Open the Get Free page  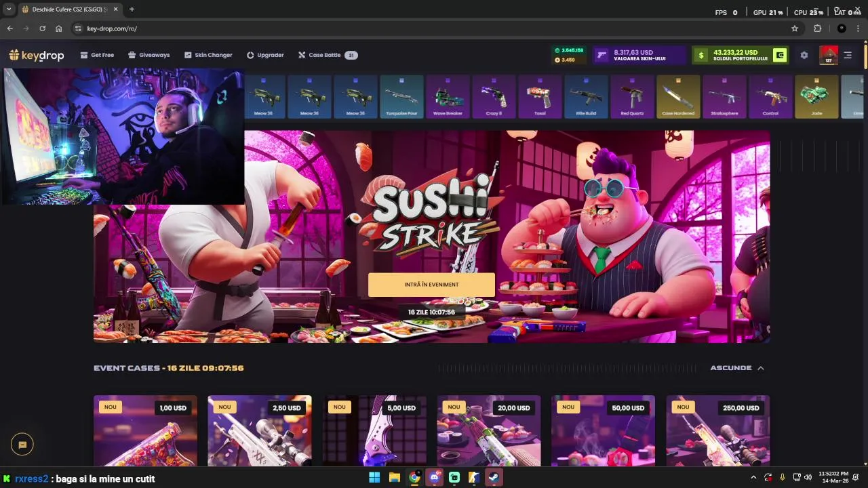click(97, 55)
